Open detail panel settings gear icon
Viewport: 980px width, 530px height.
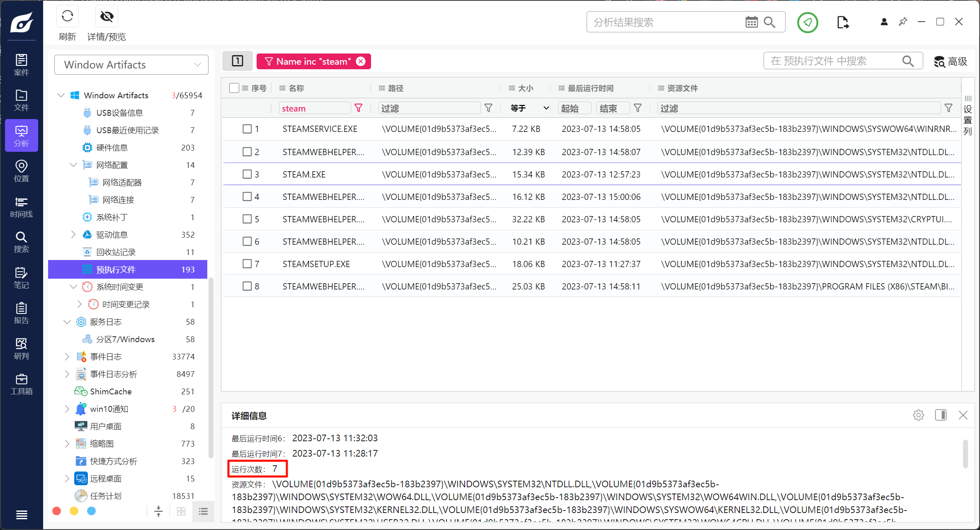coord(918,415)
